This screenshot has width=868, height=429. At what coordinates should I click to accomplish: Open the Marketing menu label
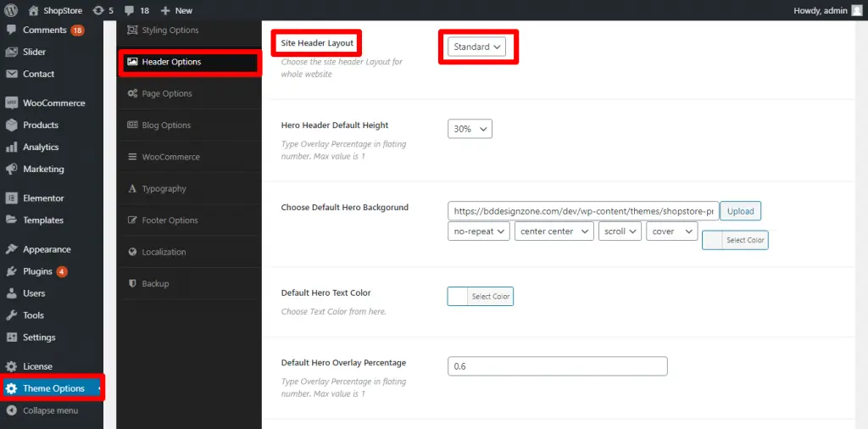(43, 170)
